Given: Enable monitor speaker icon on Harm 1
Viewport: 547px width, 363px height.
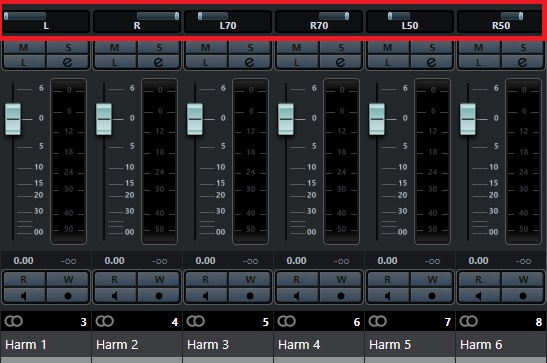Looking at the screenshot, I should point(24,296).
